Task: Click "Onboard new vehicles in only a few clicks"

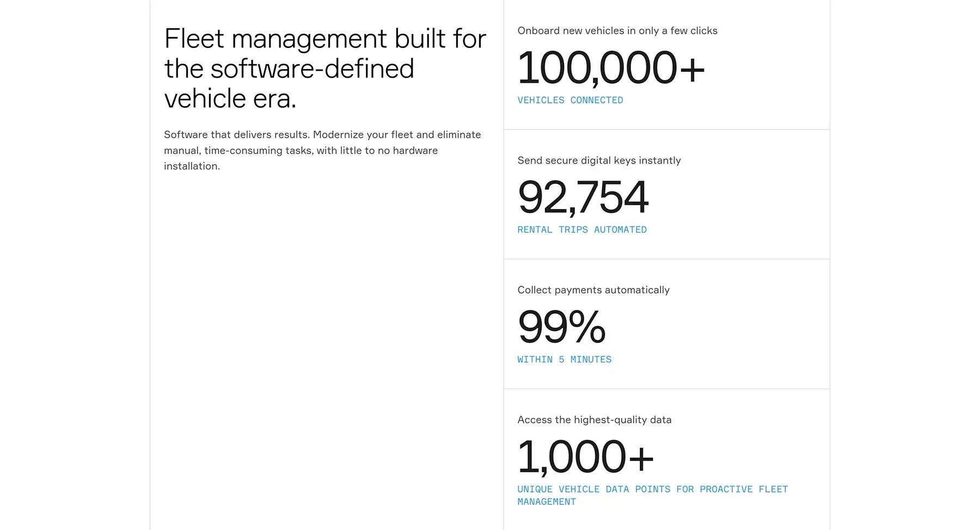Action: 617,31
